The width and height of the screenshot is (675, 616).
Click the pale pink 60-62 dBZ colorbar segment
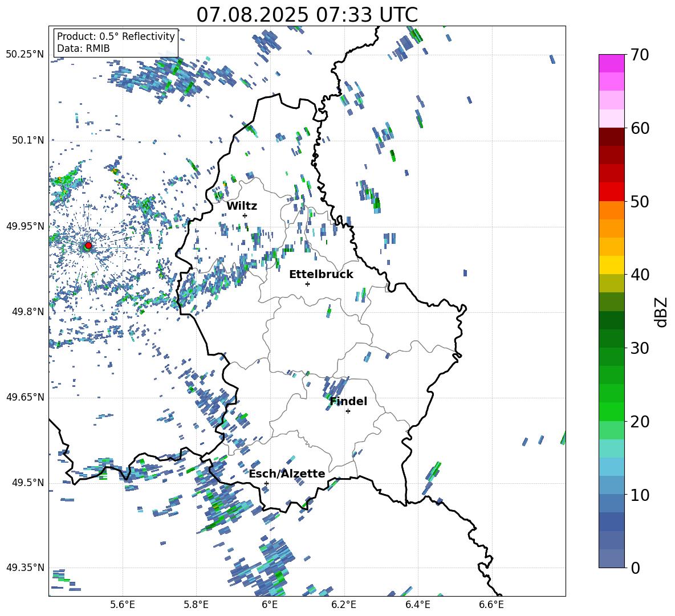pyautogui.click(x=612, y=119)
